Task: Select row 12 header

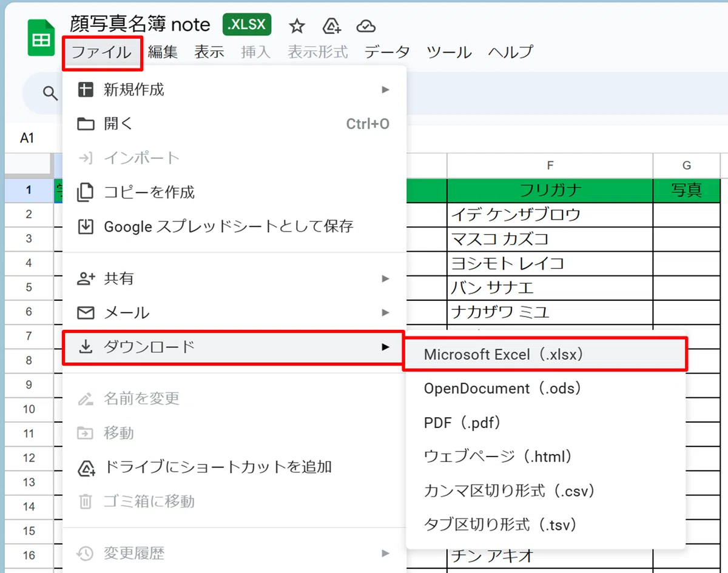Action: [29, 458]
